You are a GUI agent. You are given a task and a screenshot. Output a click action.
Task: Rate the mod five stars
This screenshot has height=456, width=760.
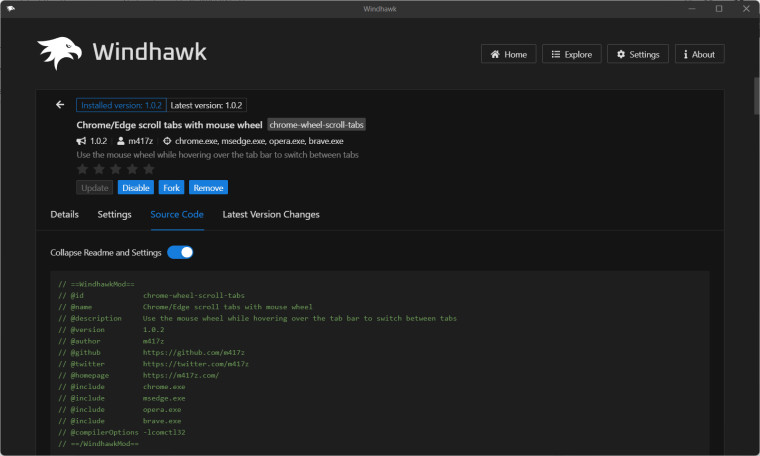click(x=149, y=169)
